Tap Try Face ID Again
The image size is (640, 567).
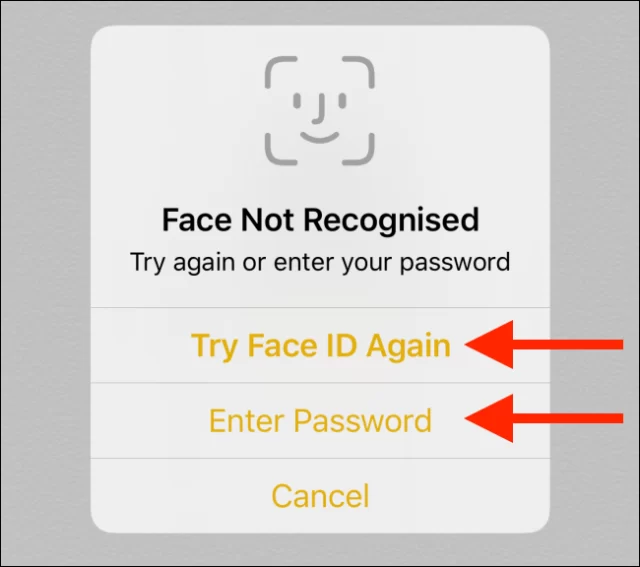(320, 345)
